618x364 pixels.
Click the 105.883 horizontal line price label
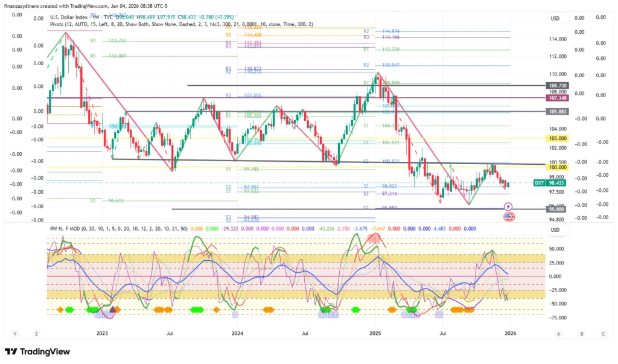point(556,112)
